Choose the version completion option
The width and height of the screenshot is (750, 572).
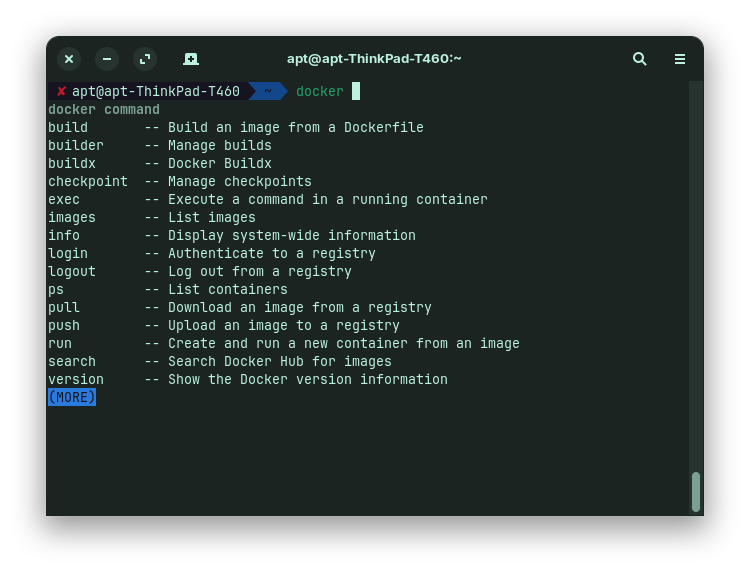tap(76, 380)
